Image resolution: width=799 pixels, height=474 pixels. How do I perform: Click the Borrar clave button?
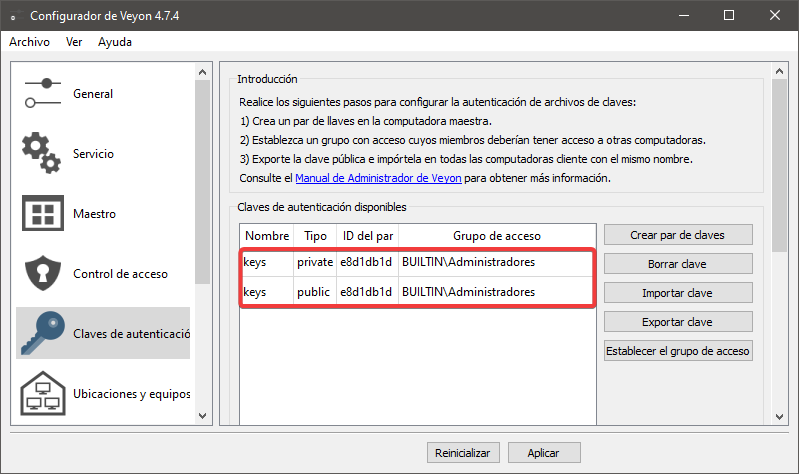(x=678, y=264)
